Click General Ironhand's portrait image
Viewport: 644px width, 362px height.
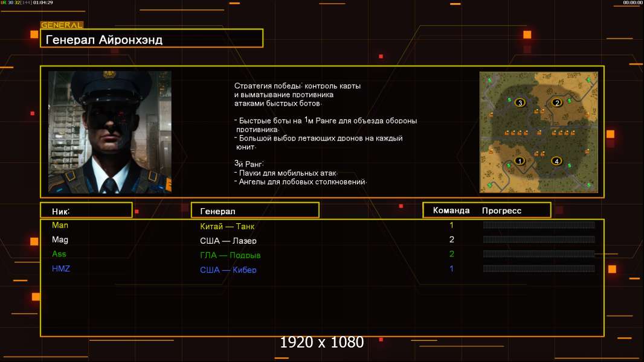click(110, 132)
